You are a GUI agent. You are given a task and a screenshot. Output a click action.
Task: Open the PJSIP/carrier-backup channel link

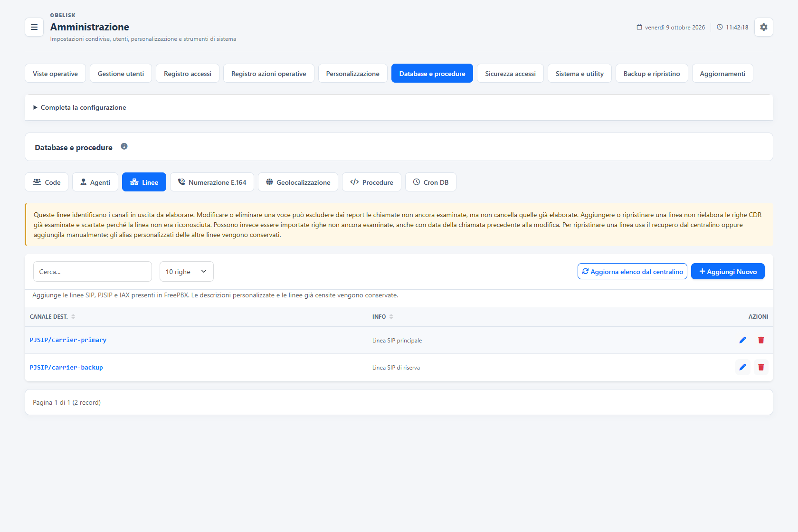pyautogui.click(x=66, y=368)
